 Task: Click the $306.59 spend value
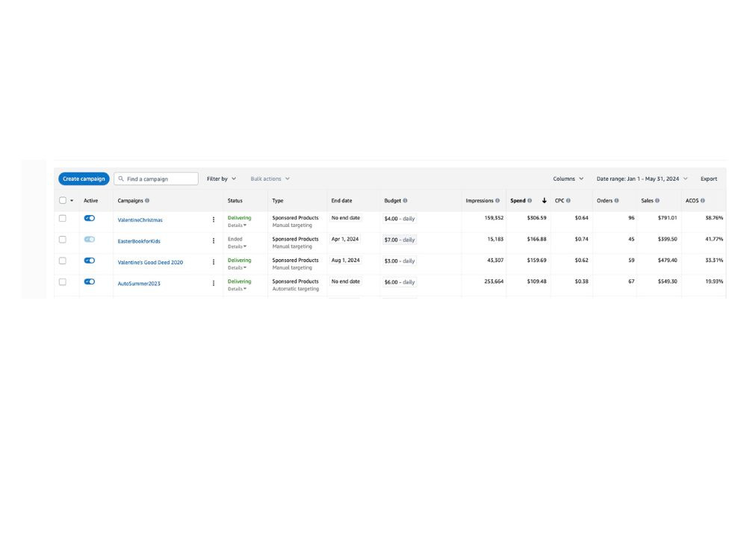(536, 217)
